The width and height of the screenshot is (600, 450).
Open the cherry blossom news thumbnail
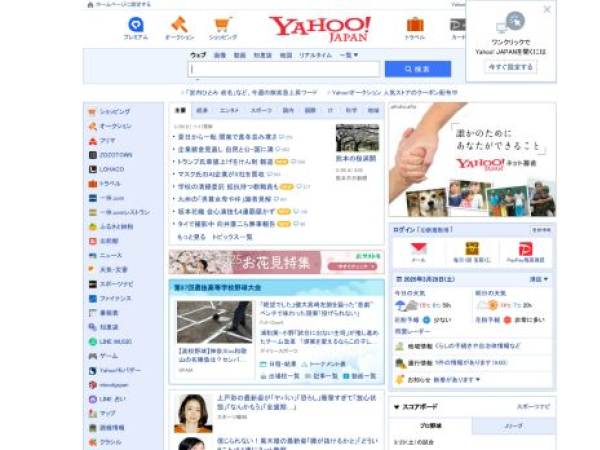pyautogui.click(x=357, y=138)
